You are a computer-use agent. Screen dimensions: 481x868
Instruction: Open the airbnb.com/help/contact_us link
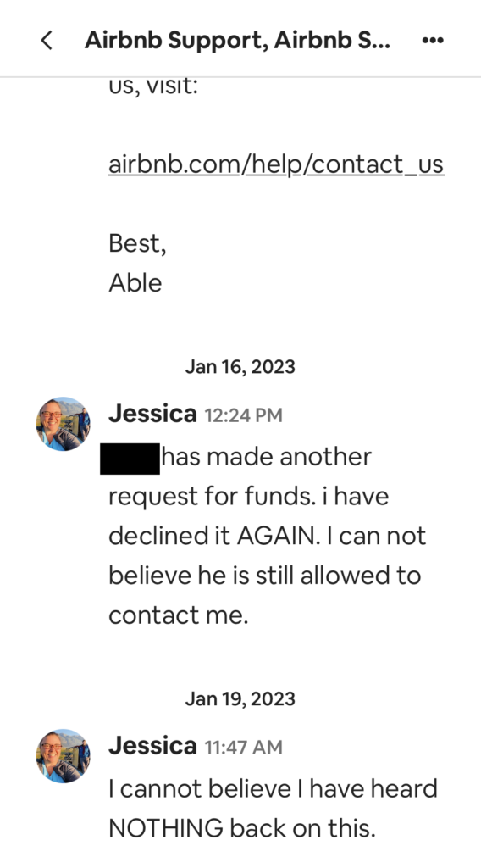pos(276,164)
